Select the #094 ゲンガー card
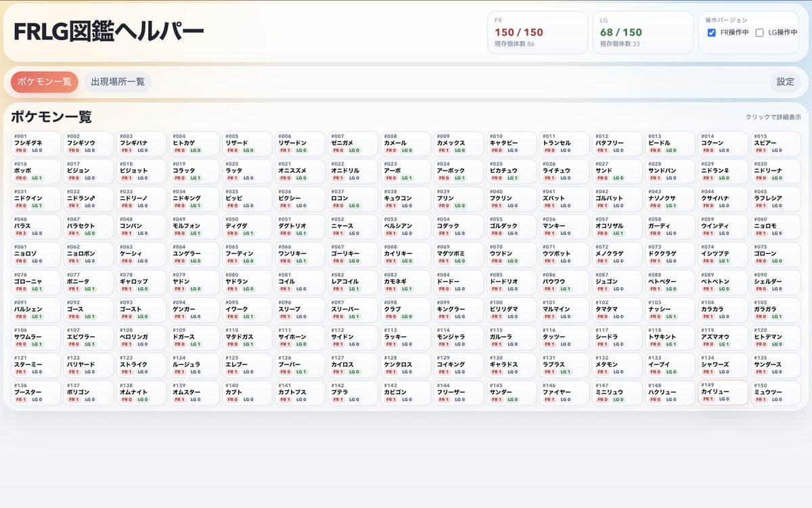Viewport: 812px width, 508px height. tap(196, 310)
